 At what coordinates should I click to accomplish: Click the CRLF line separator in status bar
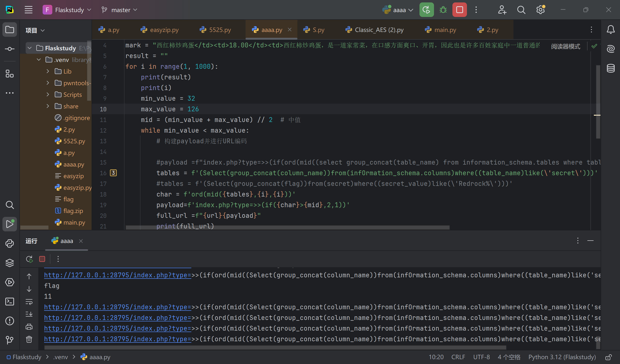pyautogui.click(x=458, y=357)
